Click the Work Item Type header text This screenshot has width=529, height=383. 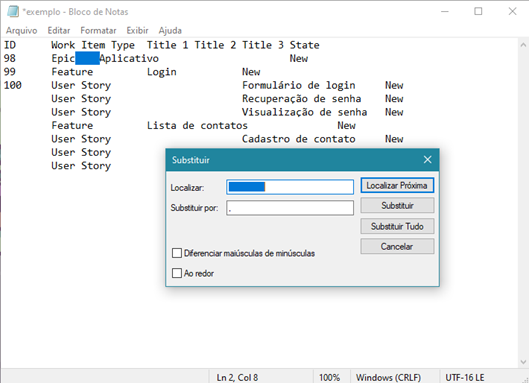93,46
